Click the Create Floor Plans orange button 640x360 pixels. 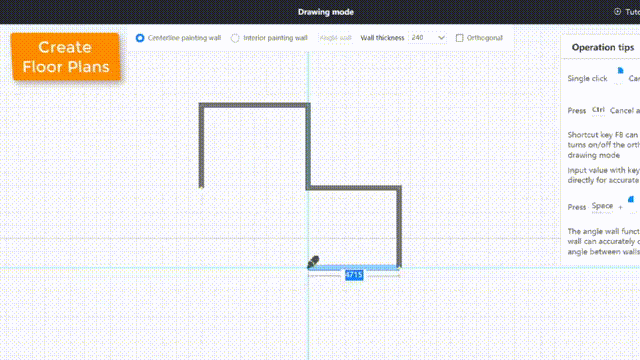(x=66, y=57)
